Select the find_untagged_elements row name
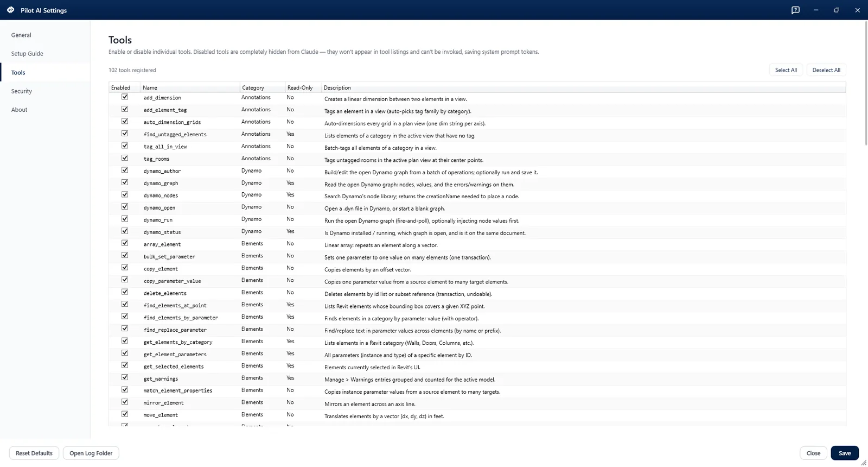868x467 pixels. pos(175,135)
